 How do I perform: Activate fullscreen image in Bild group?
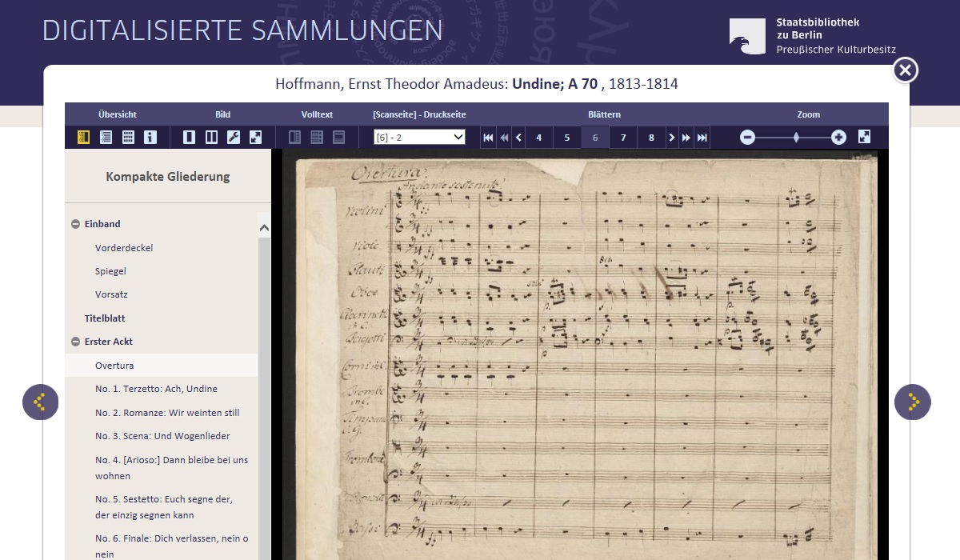(256, 137)
